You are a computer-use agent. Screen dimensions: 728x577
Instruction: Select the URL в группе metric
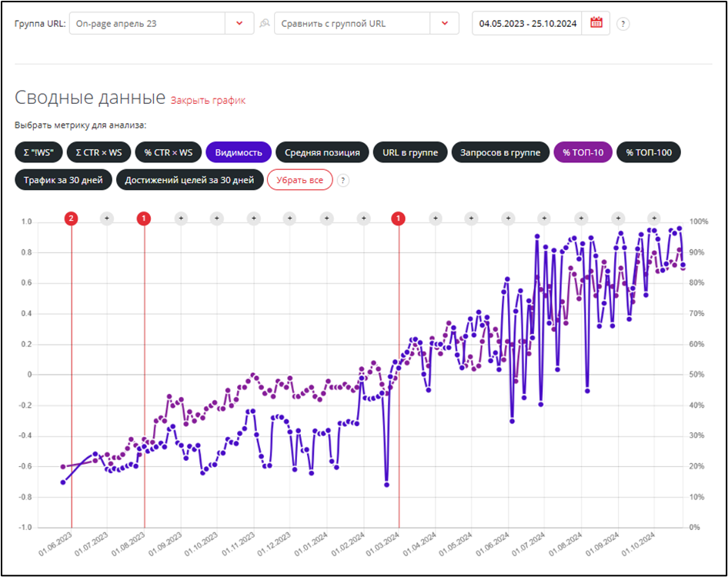[410, 152]
